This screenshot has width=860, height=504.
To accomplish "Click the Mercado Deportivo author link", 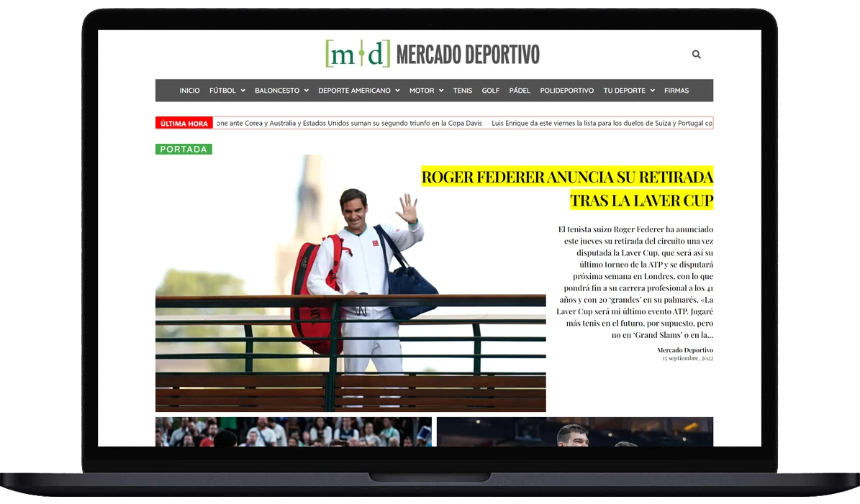I will point(684,350).
